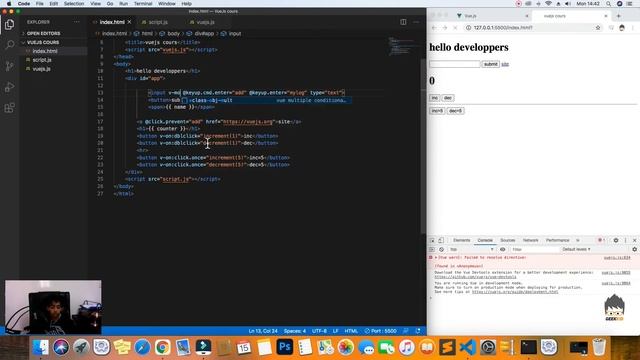
Task: Click the browser back arrow
Action: (x=434, y=28)
